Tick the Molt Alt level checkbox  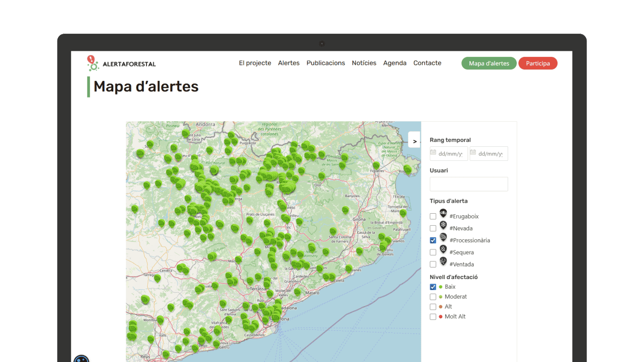coord(433,317)
